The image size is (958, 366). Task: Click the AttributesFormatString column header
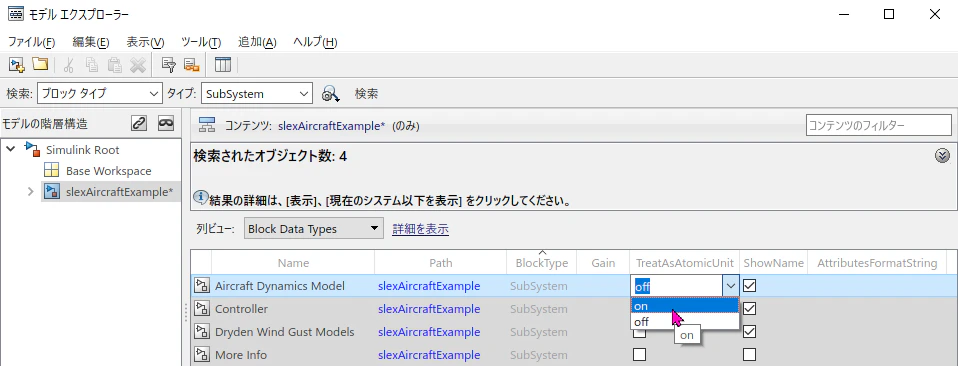click(x=877, y=263)
